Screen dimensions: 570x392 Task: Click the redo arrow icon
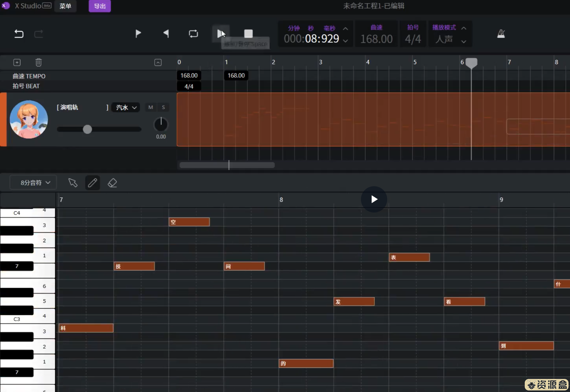click(x=39, y=34)
